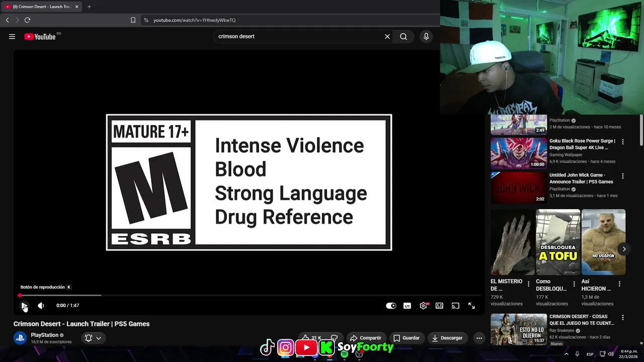
Task: Click the Guardar save button
Action: 407,338
